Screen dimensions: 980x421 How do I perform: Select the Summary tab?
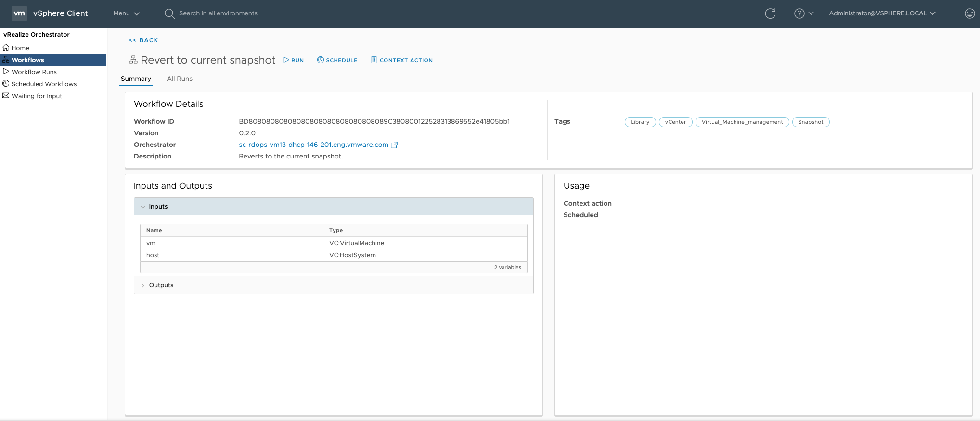[136, 79]
